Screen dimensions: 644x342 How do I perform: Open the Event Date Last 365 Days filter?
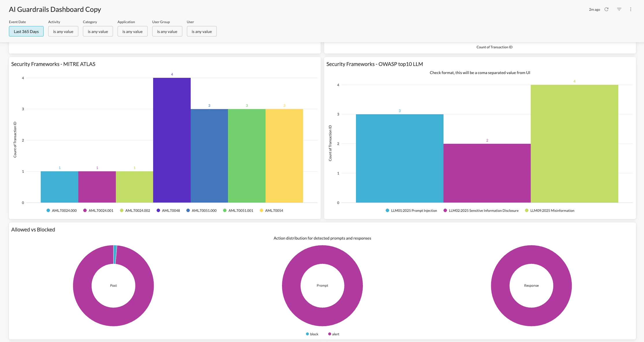(26, 32)
